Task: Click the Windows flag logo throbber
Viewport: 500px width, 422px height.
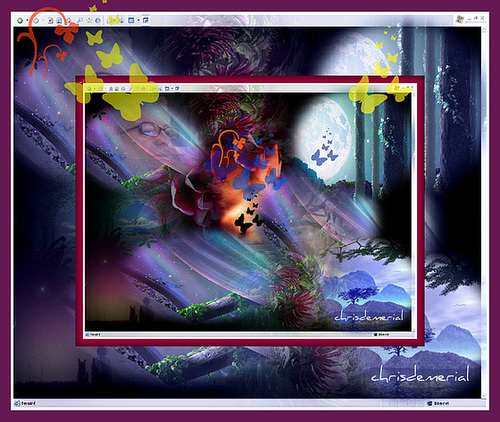Action: click(460, 19)
